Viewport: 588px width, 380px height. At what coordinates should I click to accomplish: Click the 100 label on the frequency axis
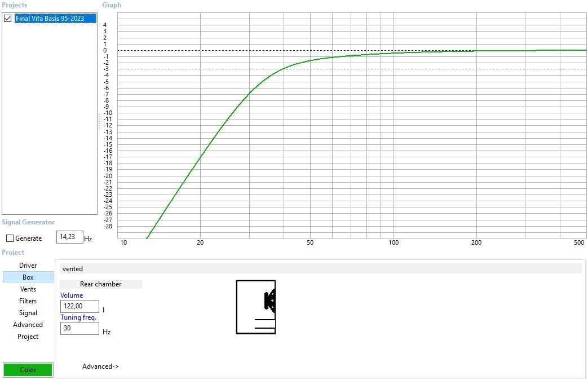394,242
